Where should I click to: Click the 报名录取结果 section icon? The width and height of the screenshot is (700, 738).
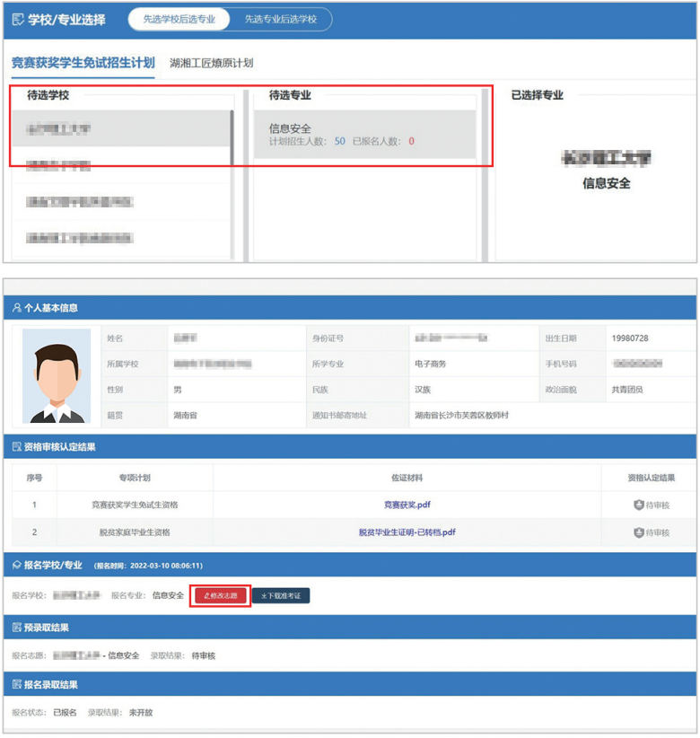(16, 685)
